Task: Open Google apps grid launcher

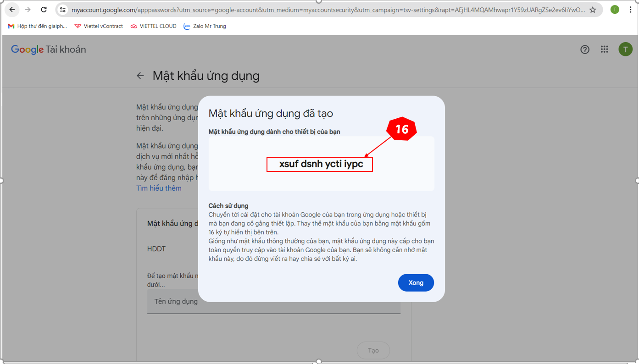Action: click(604, 50)
